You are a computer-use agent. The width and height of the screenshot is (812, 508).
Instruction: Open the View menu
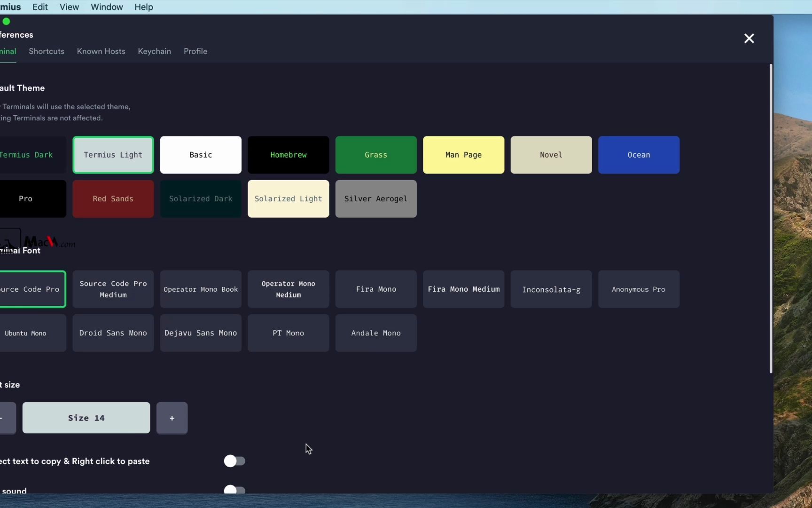69,7
